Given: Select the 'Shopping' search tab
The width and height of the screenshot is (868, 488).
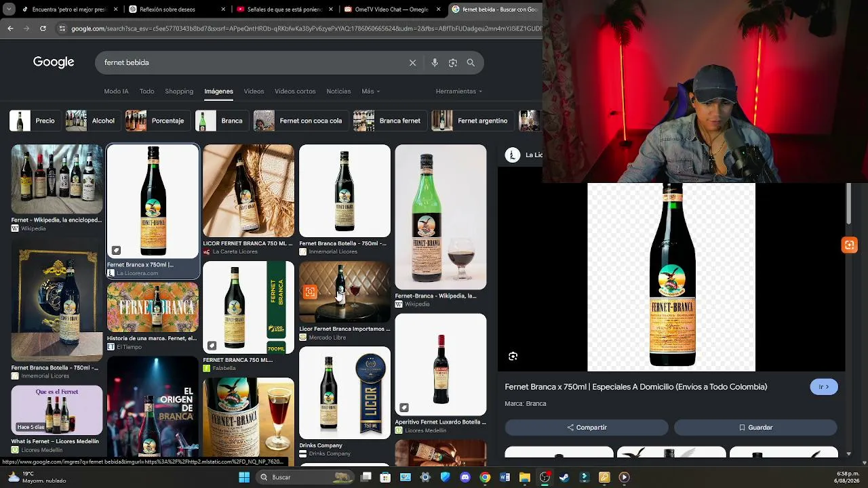Looking at the screenshot, I should pos(179,91).
